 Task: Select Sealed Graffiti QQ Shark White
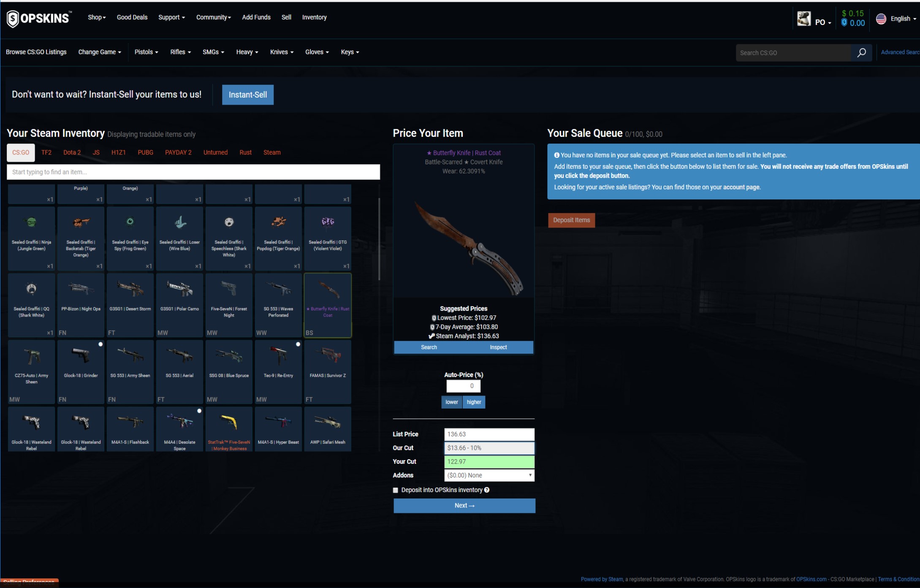click(31, 305)
